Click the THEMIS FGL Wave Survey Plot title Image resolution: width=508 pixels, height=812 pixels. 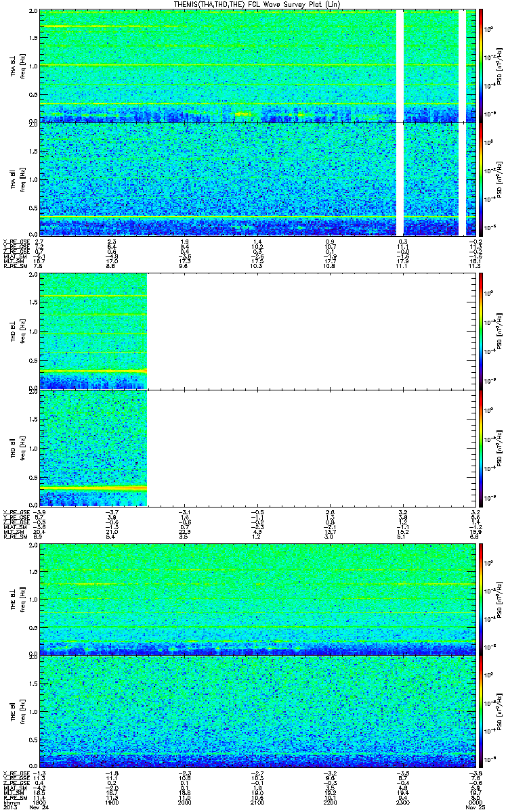[253, 4]
